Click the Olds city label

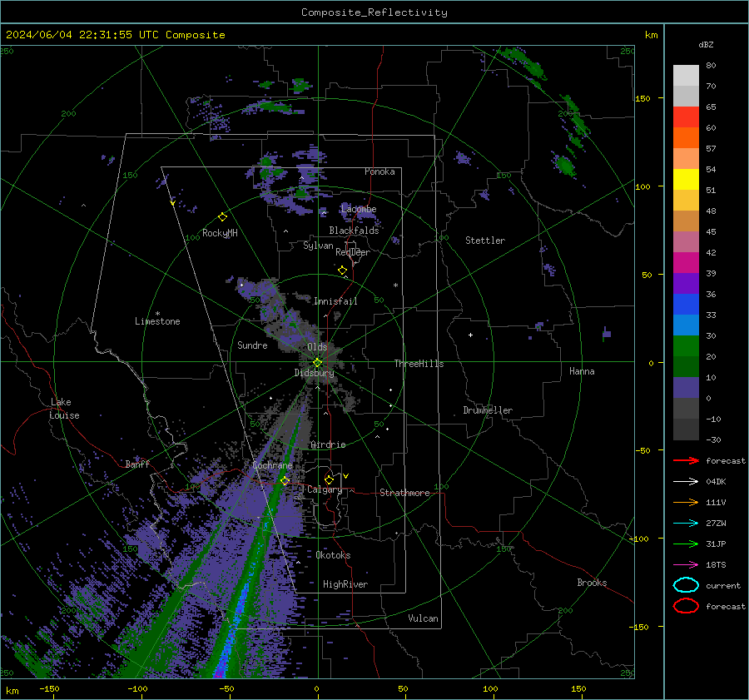pos(317,347)
